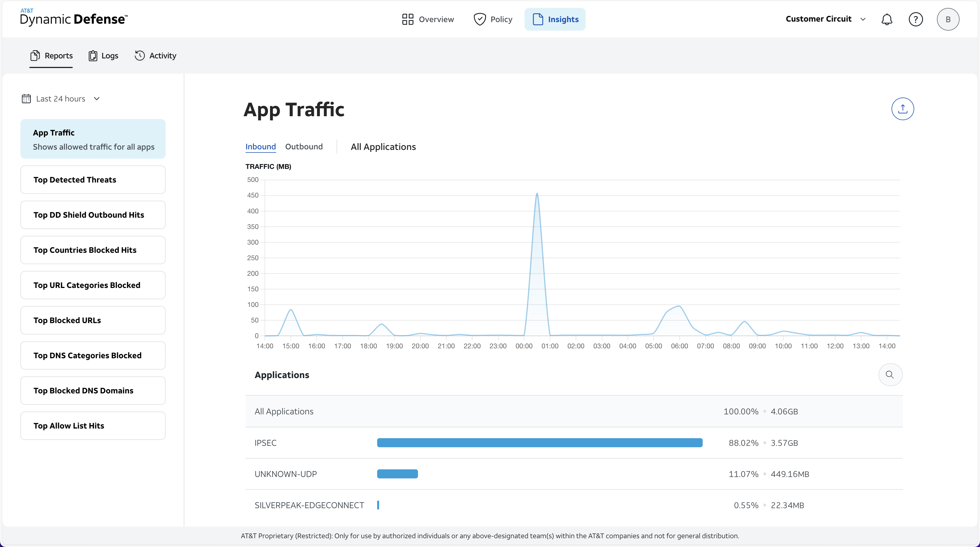Open the Activity tab

[x=155, y=55]
